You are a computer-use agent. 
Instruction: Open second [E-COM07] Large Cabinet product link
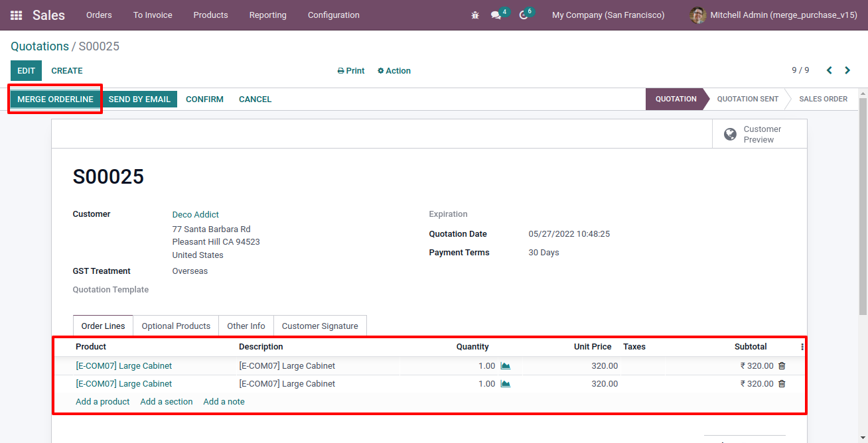[x=124, y=384]
